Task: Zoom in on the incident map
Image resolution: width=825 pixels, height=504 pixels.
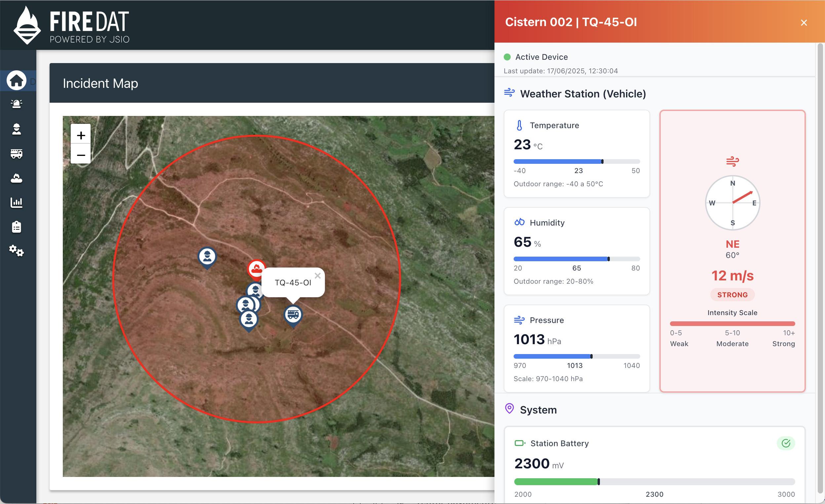Action: (81, 135)
